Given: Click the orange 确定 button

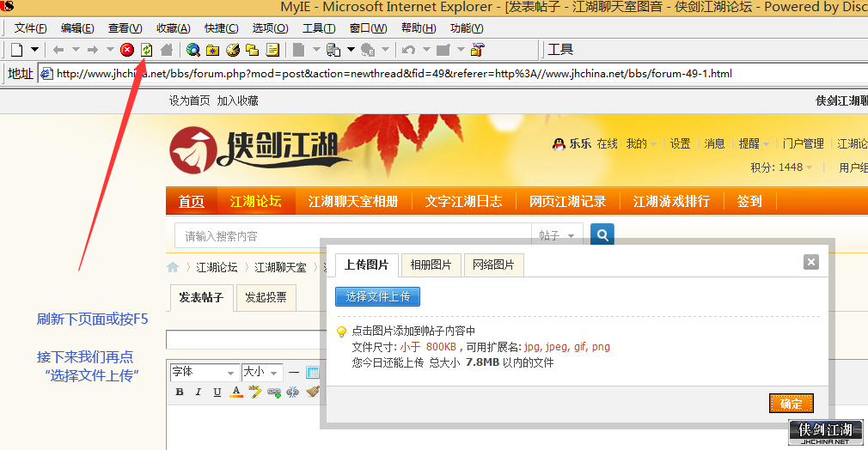Looking at the screenshot, I should (x=791, y=404).
